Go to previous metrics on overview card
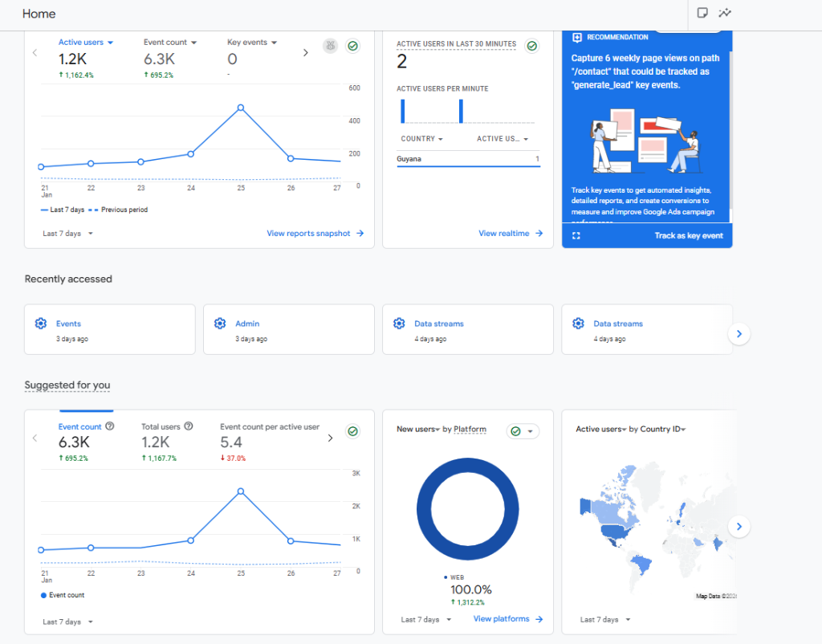This screenshot has width=822, height=644. pos(35,52)
